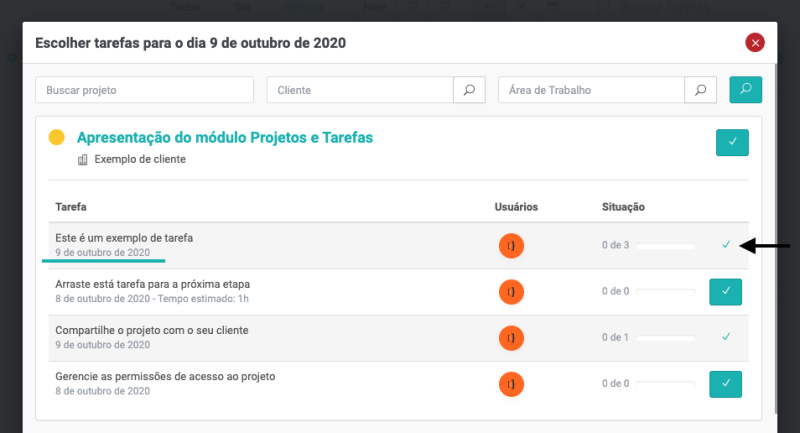The width and height of the screenshot is (800, 433).
Task: Click magnifier icon in Cliente field
Action: click(x=469, y=90)
